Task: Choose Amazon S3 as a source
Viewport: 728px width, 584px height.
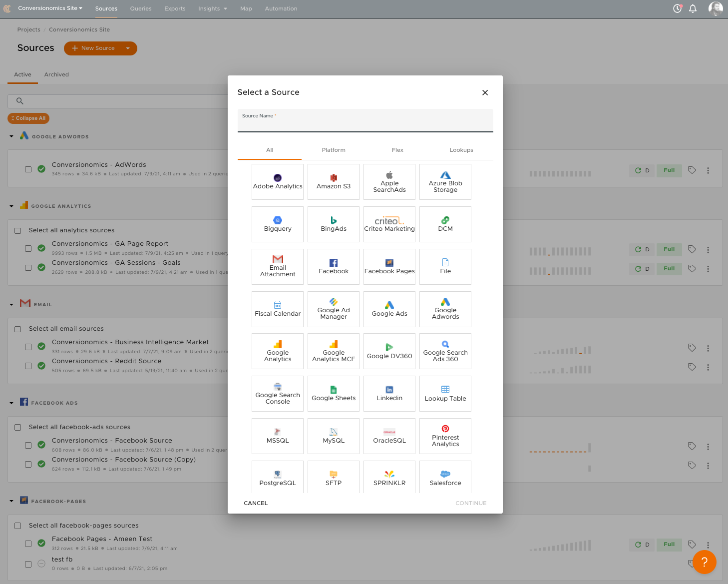Action: (x=333, y=181)
